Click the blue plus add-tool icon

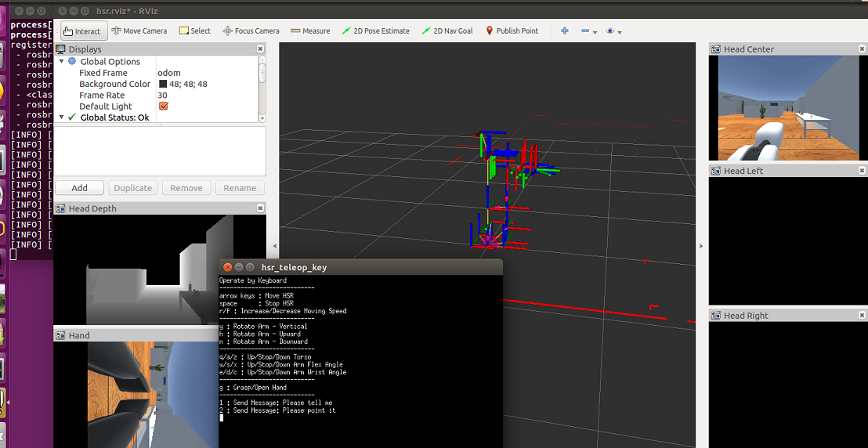coord(564,31)
